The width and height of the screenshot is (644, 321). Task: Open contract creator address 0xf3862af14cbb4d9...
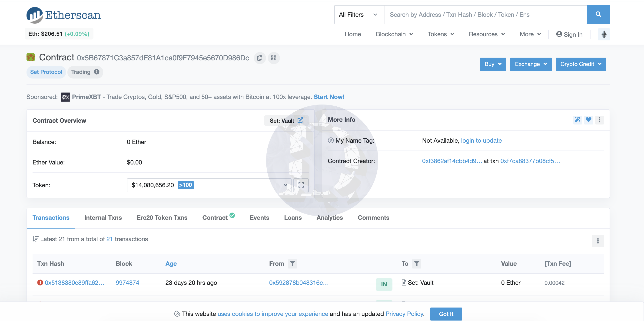(452, 161)
